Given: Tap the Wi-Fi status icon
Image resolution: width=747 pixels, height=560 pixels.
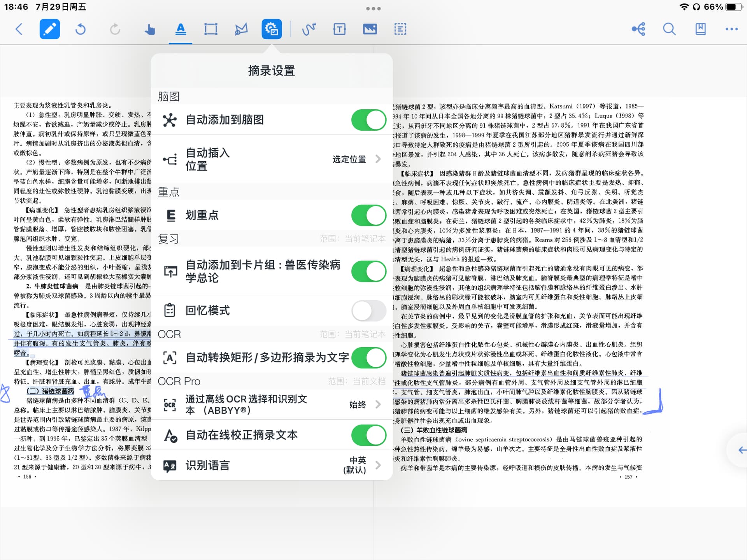Looking at the screenshot, I should (684, 7).
